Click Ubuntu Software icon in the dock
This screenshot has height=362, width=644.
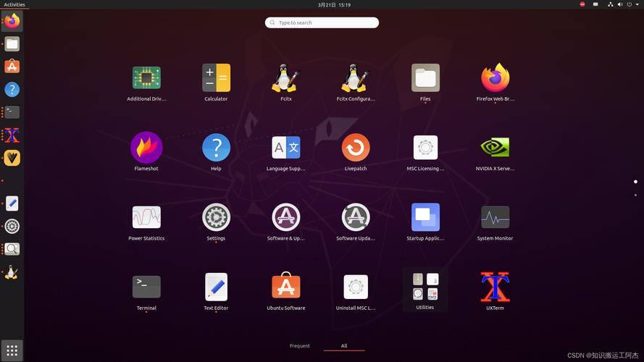[12, 67]
